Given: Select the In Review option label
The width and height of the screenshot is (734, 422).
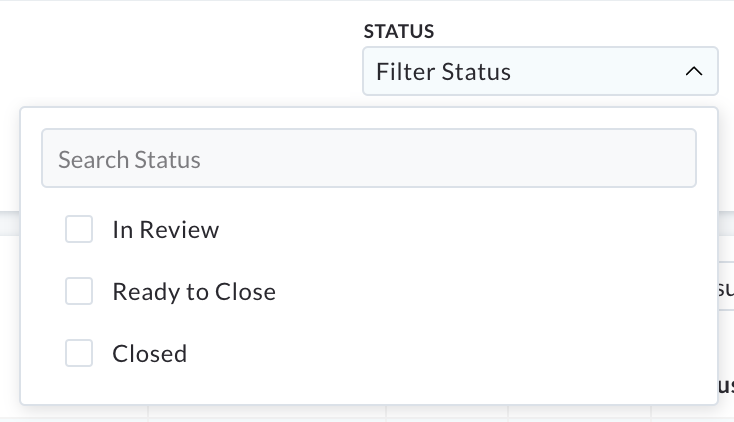Looking at the screenshot, I should [x=166, y=230].
